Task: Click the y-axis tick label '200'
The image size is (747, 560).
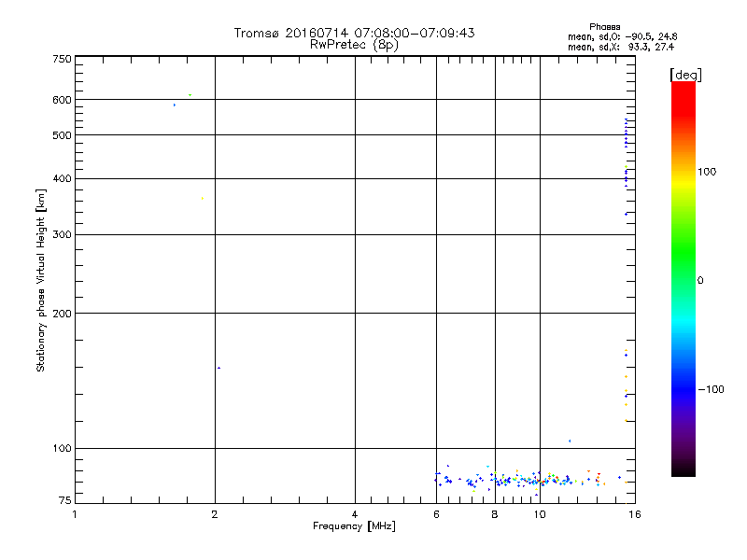Action: click(62, 314)
